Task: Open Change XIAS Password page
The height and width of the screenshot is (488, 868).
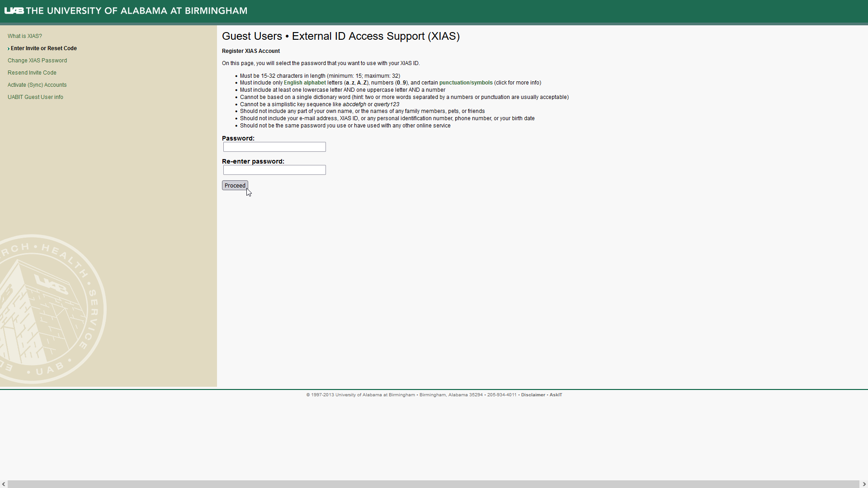Action: pyautogui.click(x=37, y=61)
